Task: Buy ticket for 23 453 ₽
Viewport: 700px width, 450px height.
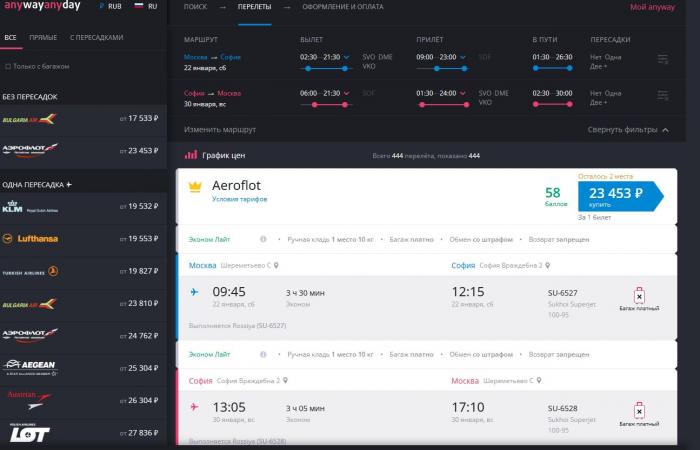Action: click(620, 196)
